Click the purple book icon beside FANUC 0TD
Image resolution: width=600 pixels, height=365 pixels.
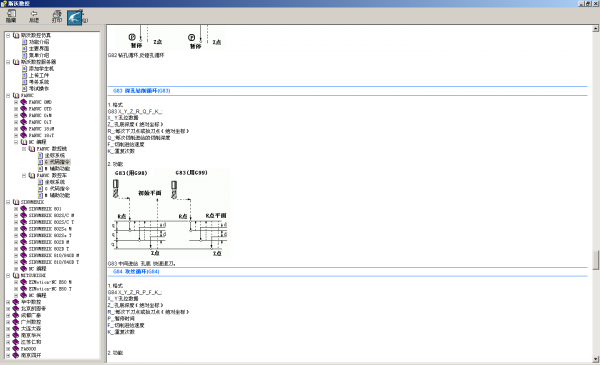[24, 109]
